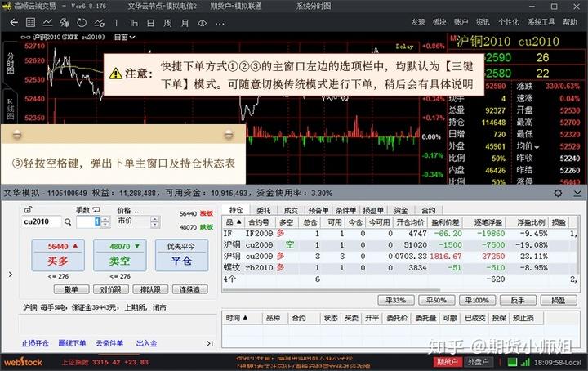Click the 排队跟 button

pyautogui.click(x=150, y=289)
